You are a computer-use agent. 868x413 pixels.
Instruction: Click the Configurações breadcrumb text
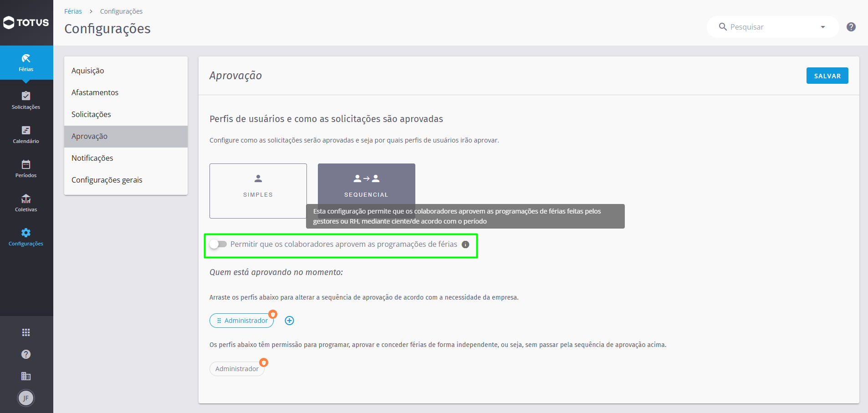click(121, 11)
